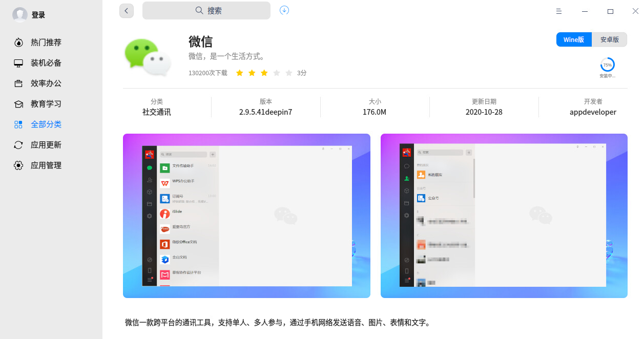Click the gear icon beside 应用管理
This screenshot has width=644, height=339.
[18, 165]
